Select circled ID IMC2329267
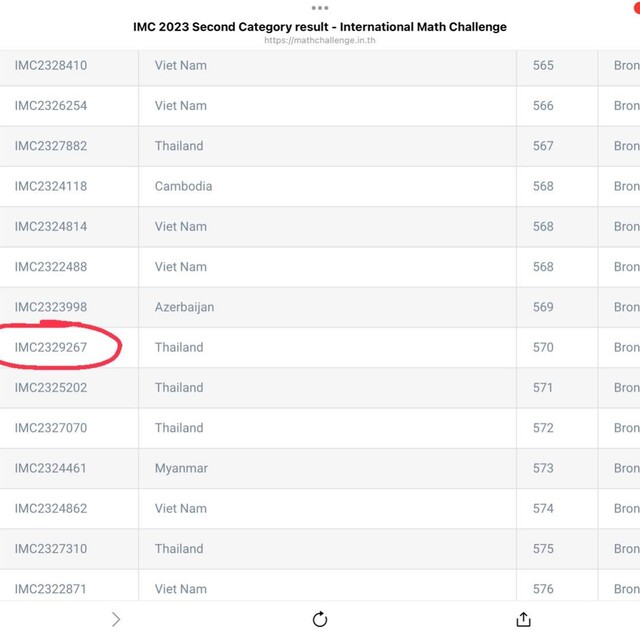The height and width of the screenshot is (640, 640). tap(51, 347)
